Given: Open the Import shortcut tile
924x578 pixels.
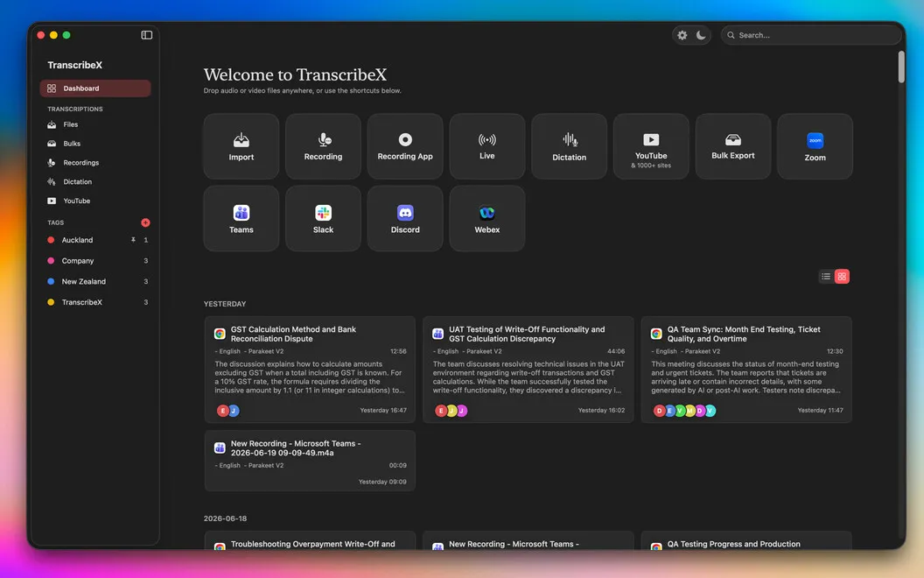Looking at the screenshot, I should [x=241, y=146].
